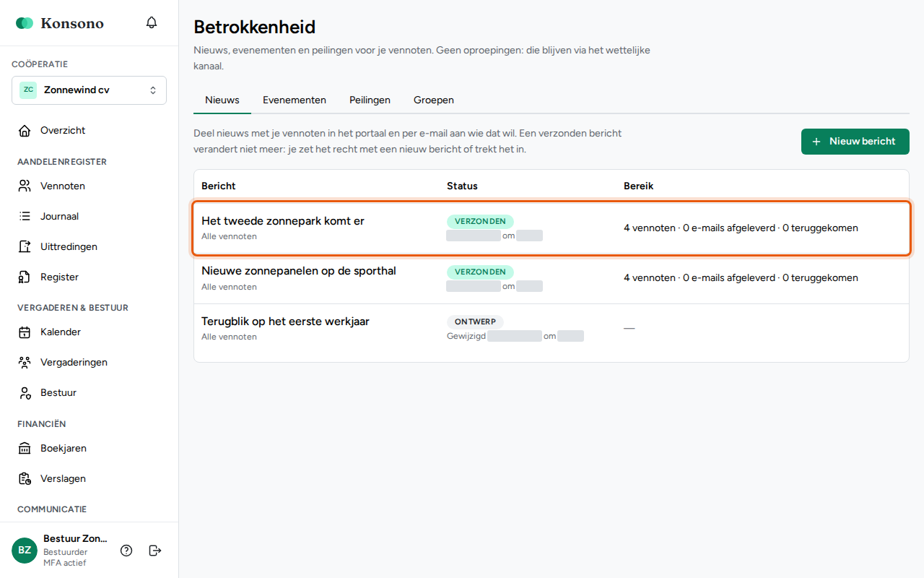Open Vennoten via the people icon

[x=25, y=186]
